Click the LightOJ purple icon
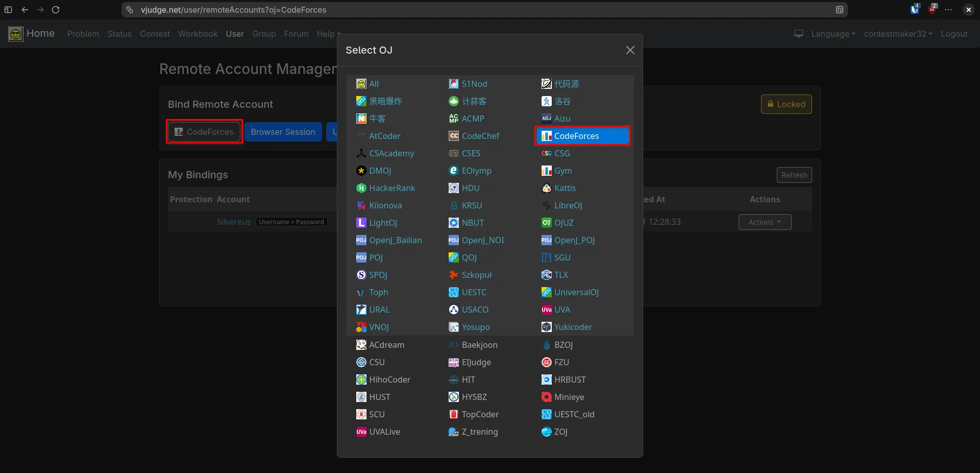Screen dimensions: 980x473 [x=361, y=223]
